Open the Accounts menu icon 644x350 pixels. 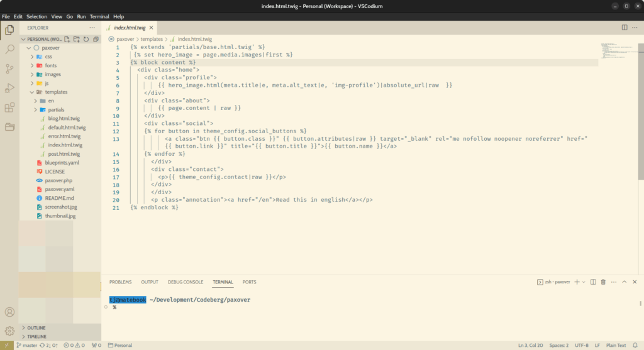(9, 312)
